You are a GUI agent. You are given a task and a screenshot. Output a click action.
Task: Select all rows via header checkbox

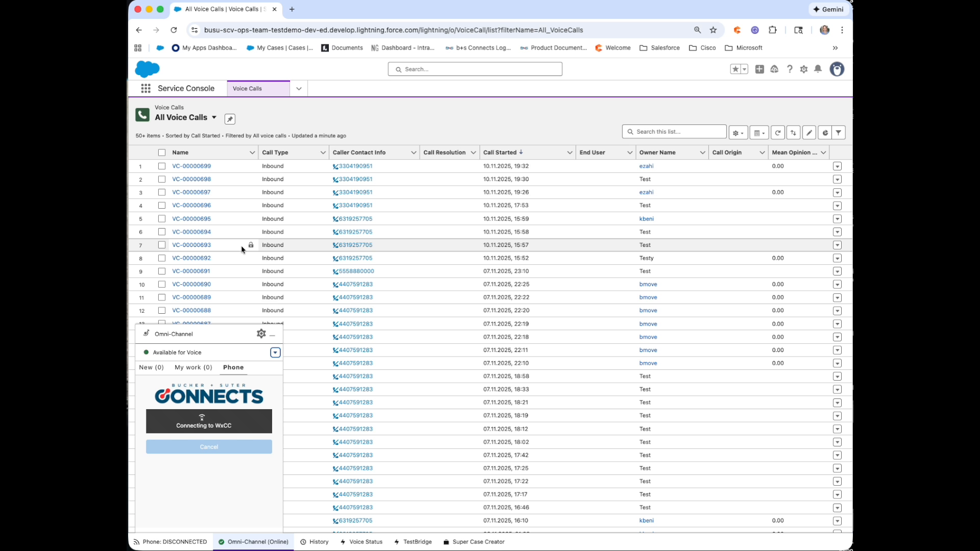(x=162, y=152)
